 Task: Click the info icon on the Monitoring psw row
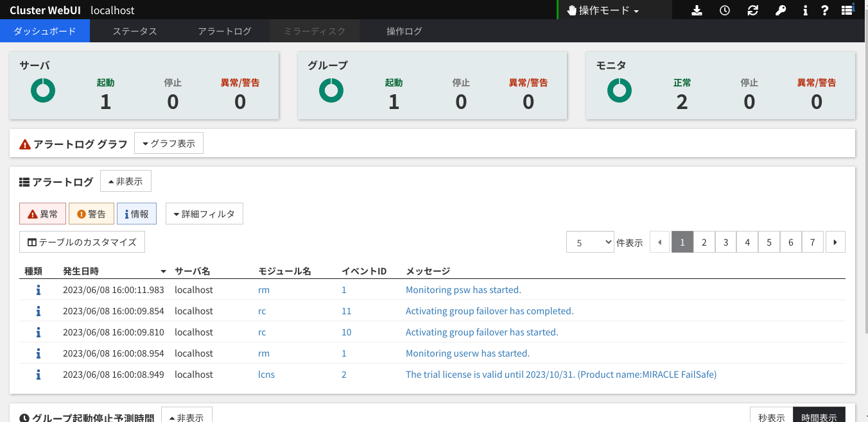click(39, 290)
